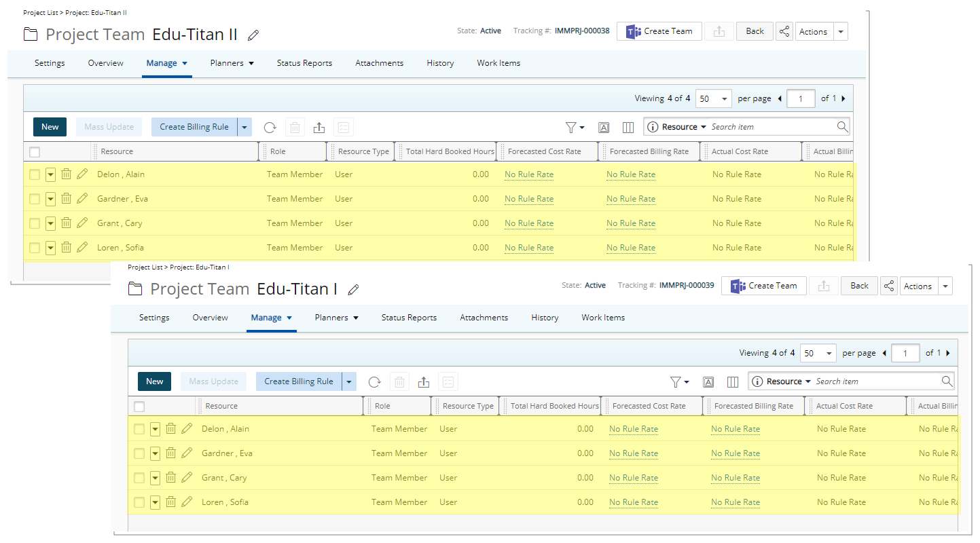Check Gardner, Eva row in Edu-Titan II

point(35,199)
